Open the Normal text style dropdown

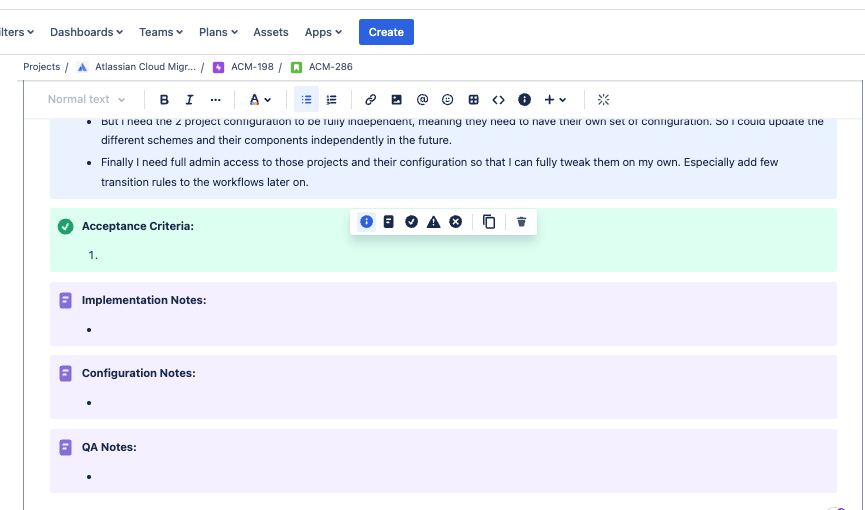pyautogui.click(x=86, y=99)
